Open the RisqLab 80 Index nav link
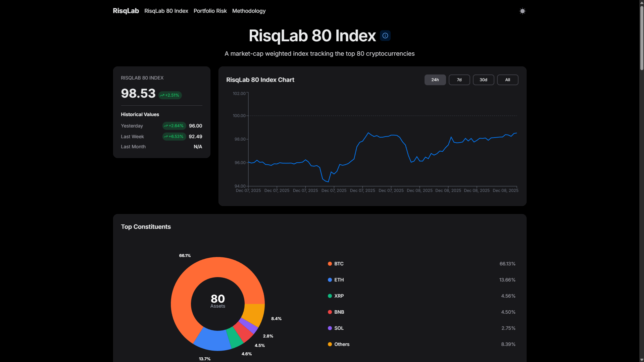This screenshot has height=362, width=644. tap(166, 11)
